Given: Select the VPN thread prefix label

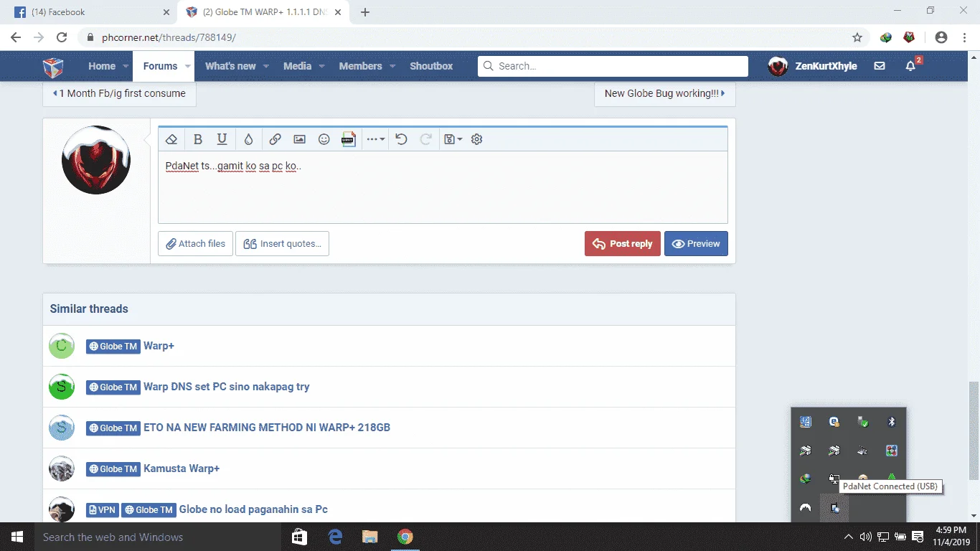Looking at the screenshot, I should 103,509.
